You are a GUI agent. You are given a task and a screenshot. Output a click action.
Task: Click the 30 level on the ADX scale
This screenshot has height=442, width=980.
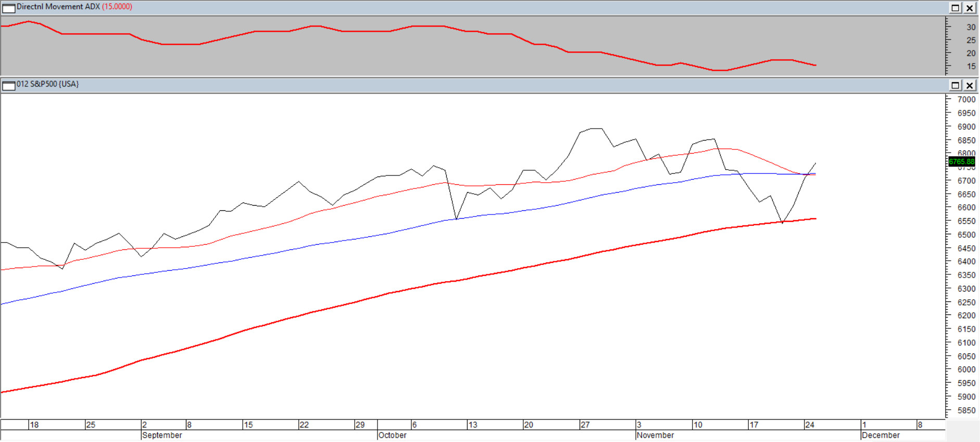tap(971, 27)
